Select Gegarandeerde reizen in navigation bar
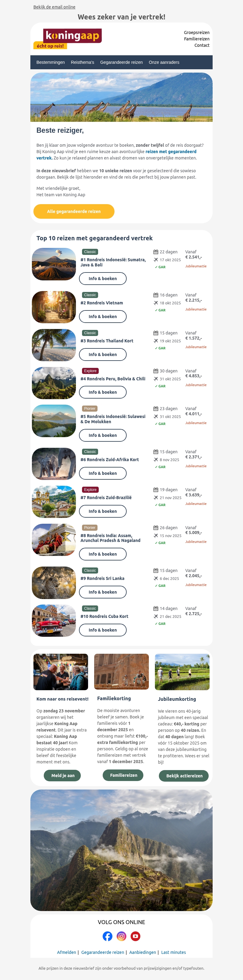Image resolution: width=243 pixels, height=980 pixels. (x=121, y=62)
